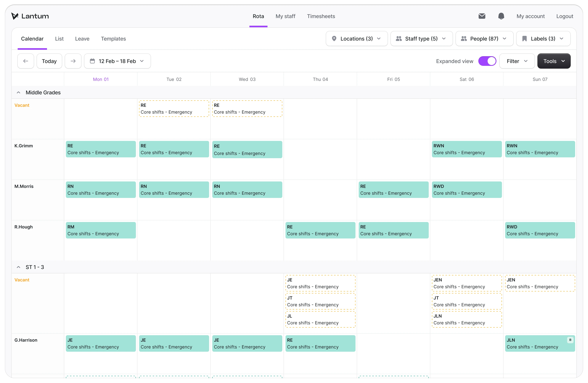Viewport: 588px width, 383px height.
Task: Go to previous week arrow
Action: click(26, 61)
